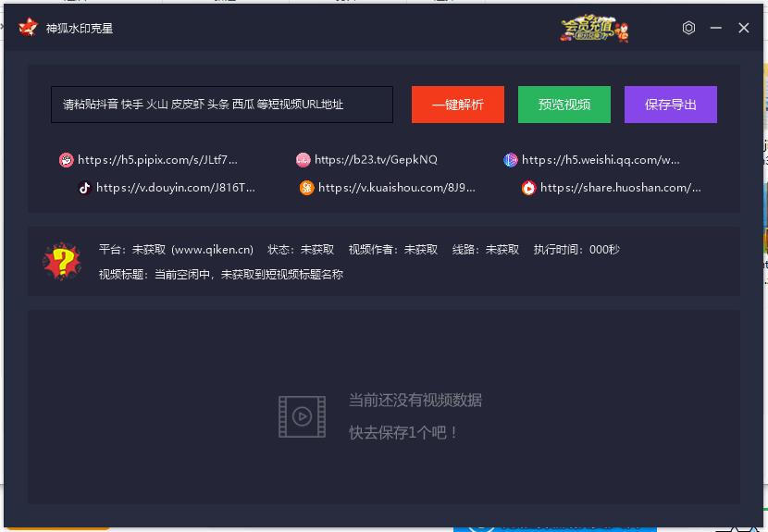This screenshot has width=768, height=532.
Task: Click the question mark status icon
Action: click(62, 261)
